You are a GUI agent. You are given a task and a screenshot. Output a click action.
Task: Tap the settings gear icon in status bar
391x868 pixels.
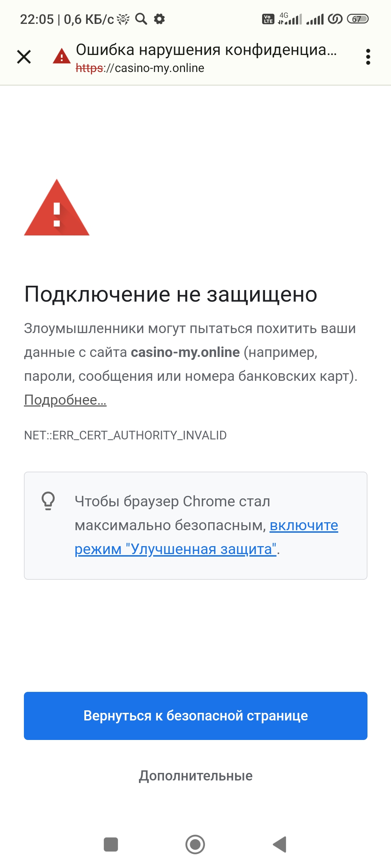click(x=159, y=19)
